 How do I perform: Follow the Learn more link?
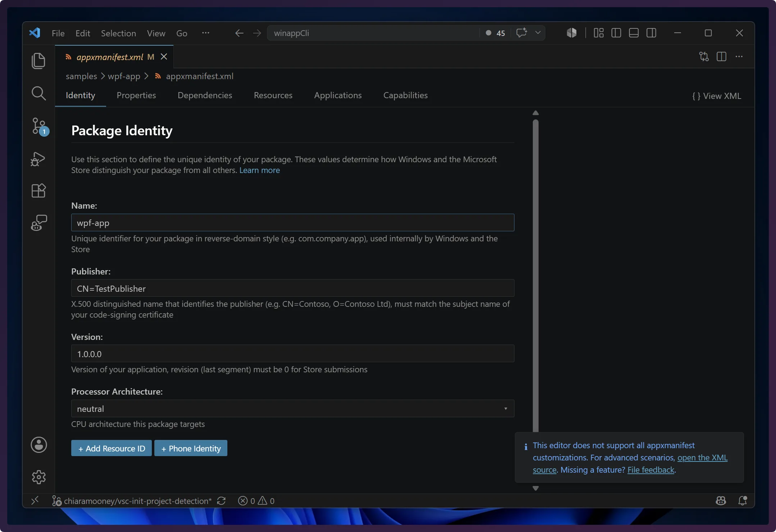point(259,170)
